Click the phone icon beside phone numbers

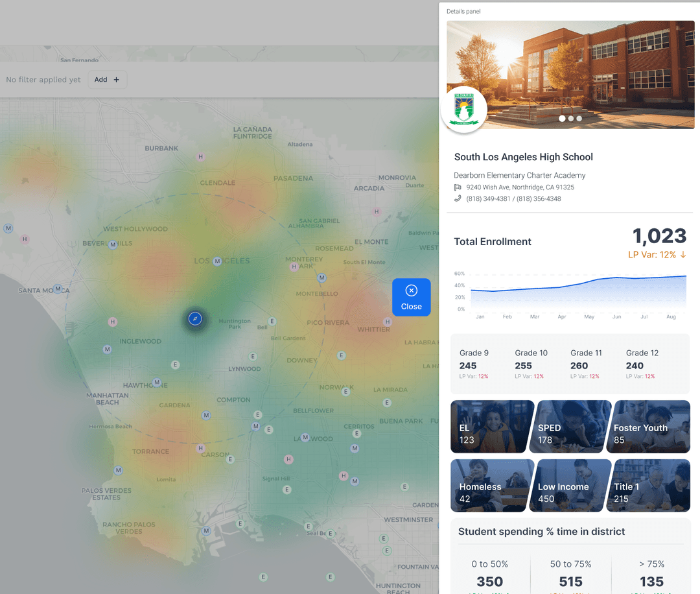458,198
